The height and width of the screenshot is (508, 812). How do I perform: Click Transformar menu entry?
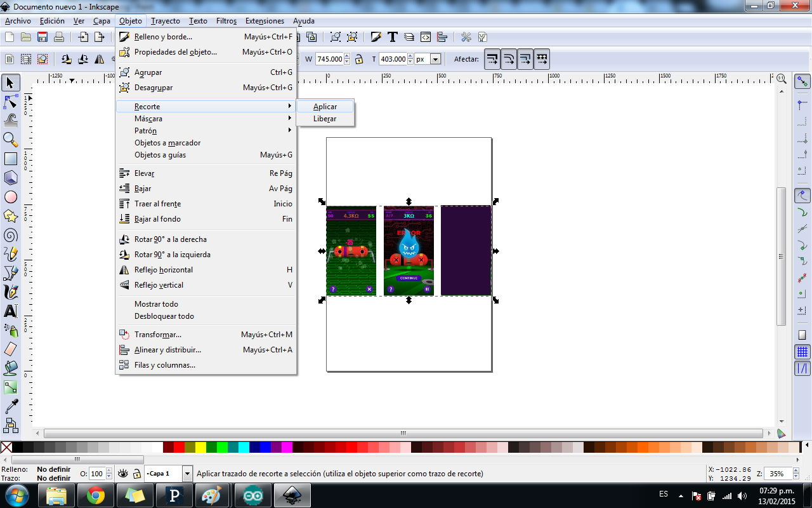[x=206, y=335]
